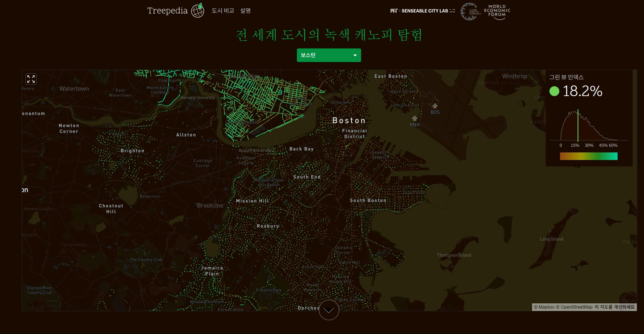Viewport: 644px width, 334px height.
Task: Click the 전 세계 도시의 녹색 캐노피 탐험 heading
Action: [329, 35]
